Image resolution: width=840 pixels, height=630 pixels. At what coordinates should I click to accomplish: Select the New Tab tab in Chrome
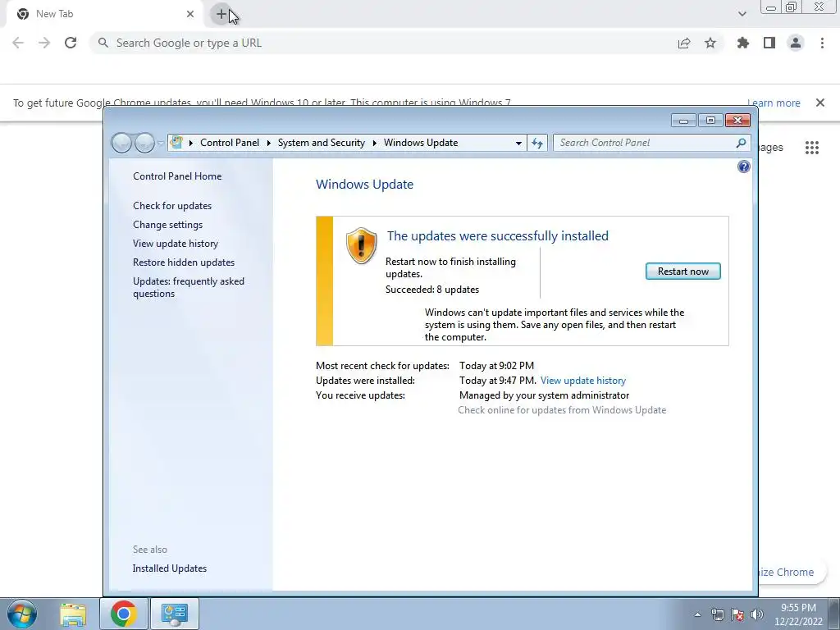104,14
